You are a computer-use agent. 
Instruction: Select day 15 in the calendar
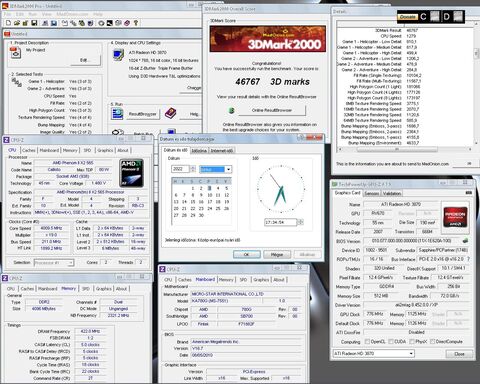pyautogui.click(x=193, y=202)
